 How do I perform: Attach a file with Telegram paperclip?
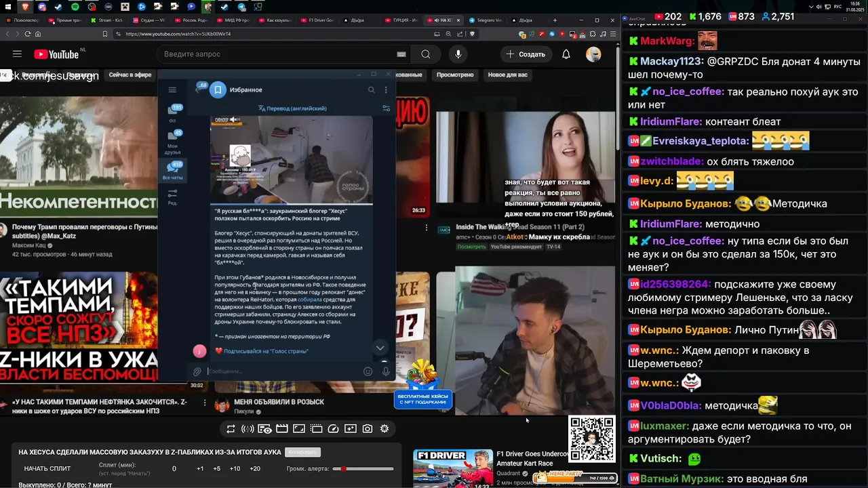pyautogui.click(x=197, y=371)
